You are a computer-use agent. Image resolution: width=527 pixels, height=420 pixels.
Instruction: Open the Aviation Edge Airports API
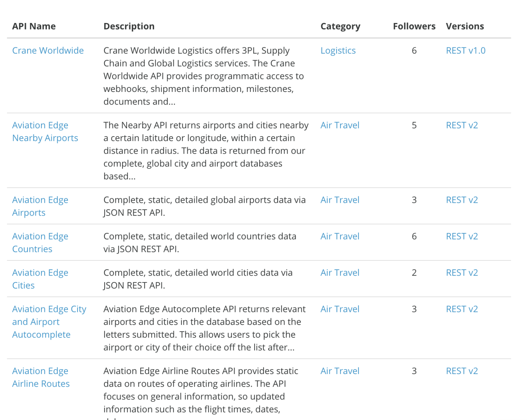tap(40, 206)
